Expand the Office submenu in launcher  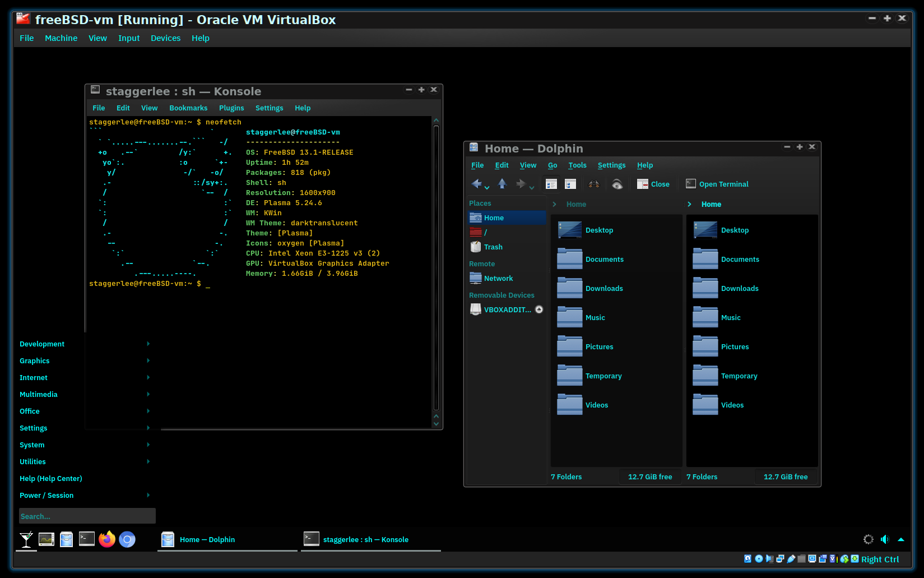(148, 411)
